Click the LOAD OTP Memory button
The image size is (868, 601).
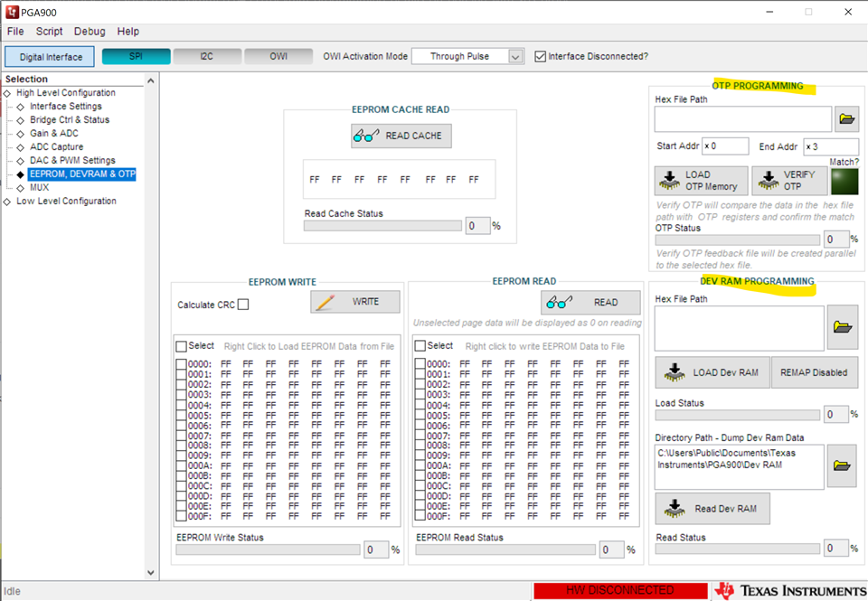(702, 181)
